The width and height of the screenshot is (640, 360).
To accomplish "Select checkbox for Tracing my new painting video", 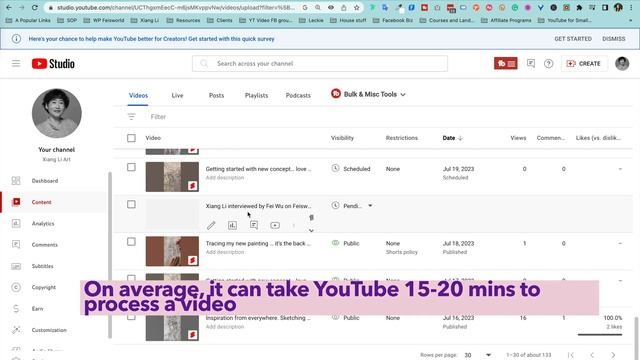I will coord(131,242).
